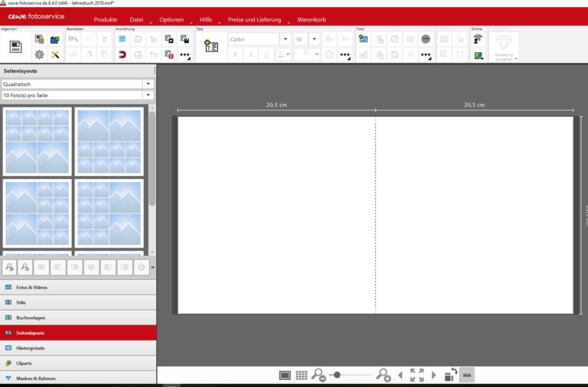Image resolution: width=588 pixels, height=387 pixels.
Task: Click the add text box icon
Action: pyautogui.click(x=211, y=46)
